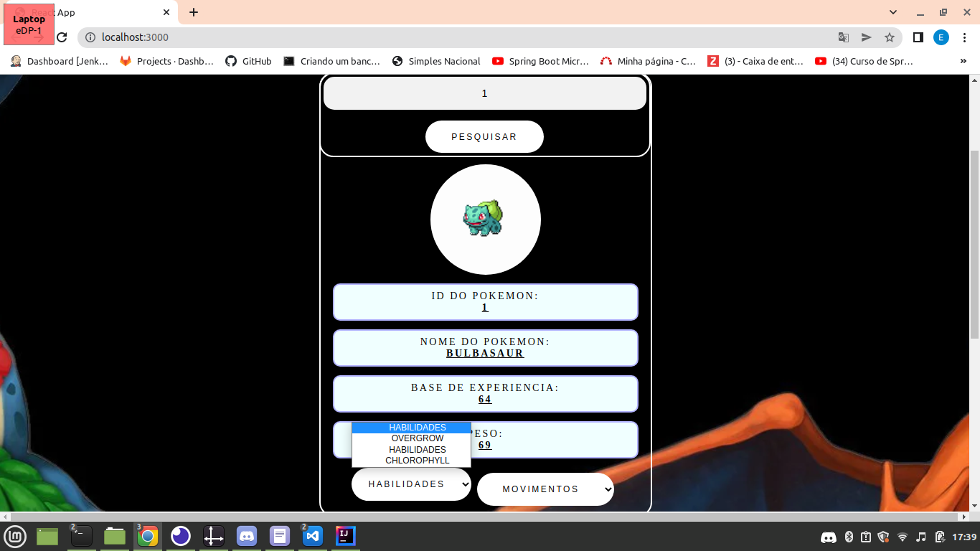The height and width of the screenshot is (551, 980).
Task: Open Discord from the taskbar
Action: tap(247, 536)
